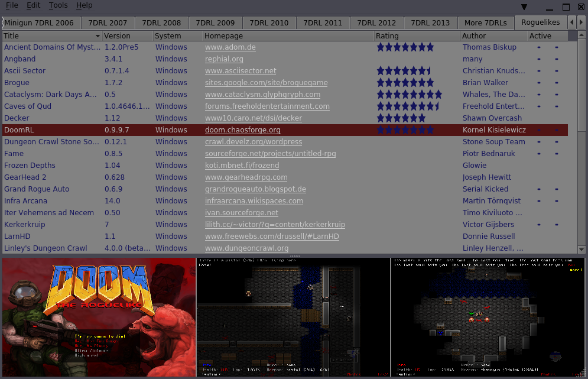This screenshot has width=588, height=379.
Task: Open the www.asciisector.net link
Action: click(x=241, y=71)
